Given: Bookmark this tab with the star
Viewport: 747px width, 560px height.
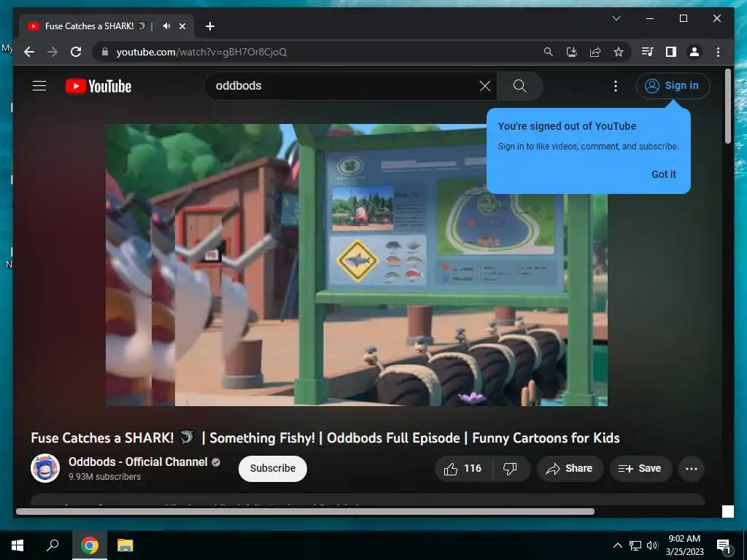Looking at the screenshot, I should (619, 52).
